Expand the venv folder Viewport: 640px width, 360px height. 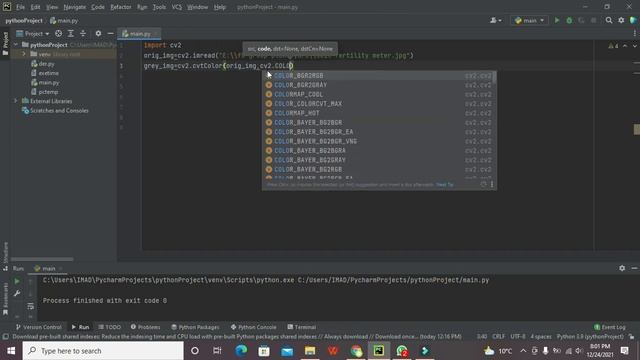tap(24, 54)
